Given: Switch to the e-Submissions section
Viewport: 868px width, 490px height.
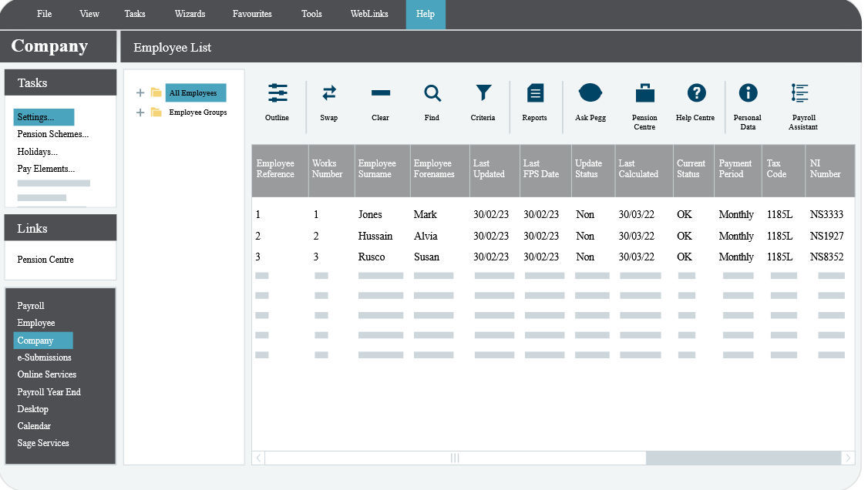Looking at the screenshot, I should (x=44, y=357).
